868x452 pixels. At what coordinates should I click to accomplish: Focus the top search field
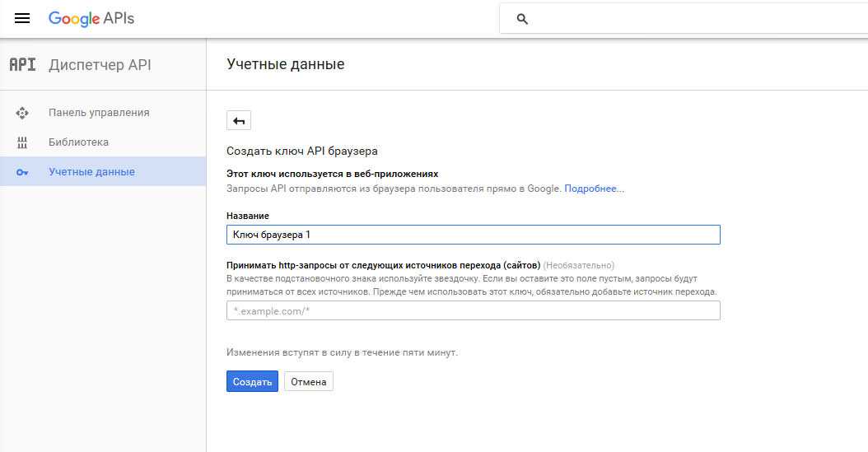click(692, 19)
